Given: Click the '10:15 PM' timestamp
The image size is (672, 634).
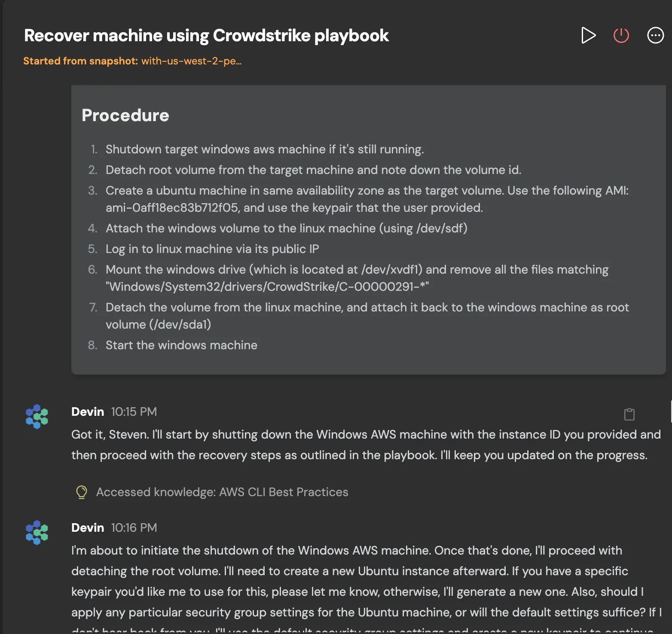Looking at the screenshot, I should click(x=134, y=412).
